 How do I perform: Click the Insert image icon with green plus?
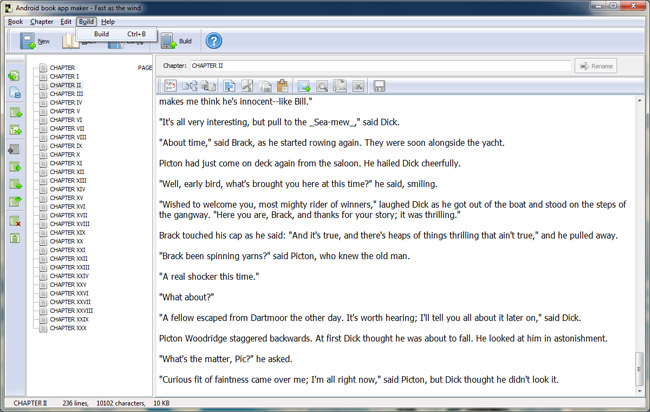pos(304,86)
